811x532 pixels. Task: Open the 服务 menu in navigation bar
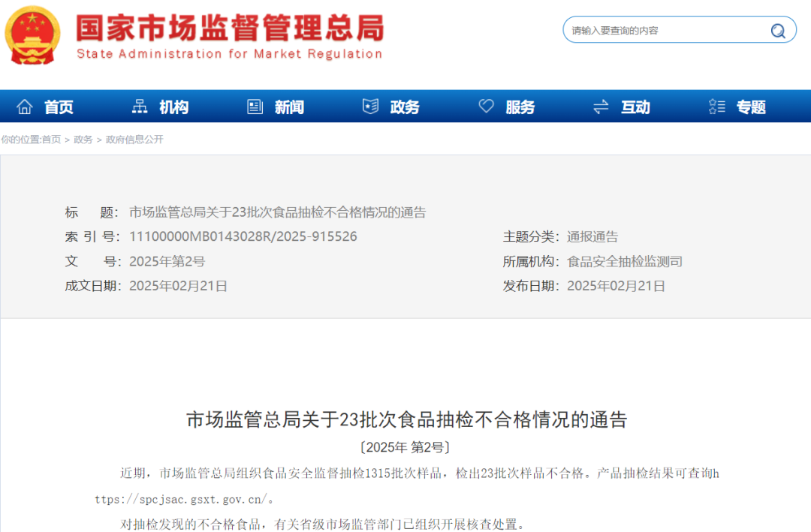coord(520,106)
